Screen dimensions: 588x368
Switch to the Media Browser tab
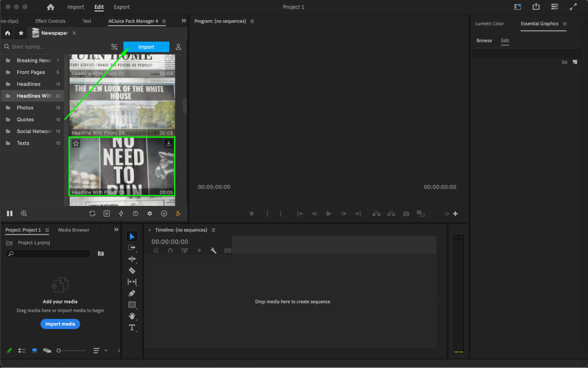click(74, 230)
